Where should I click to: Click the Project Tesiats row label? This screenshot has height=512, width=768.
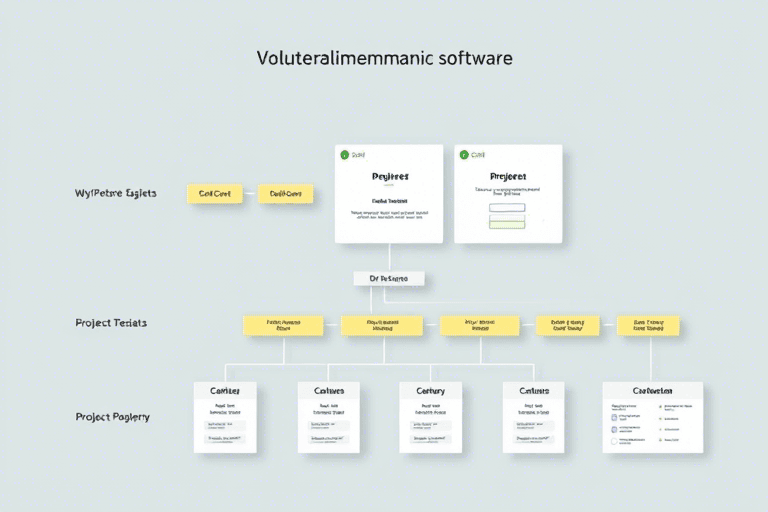pyautogui.click(x=112, y=323)
